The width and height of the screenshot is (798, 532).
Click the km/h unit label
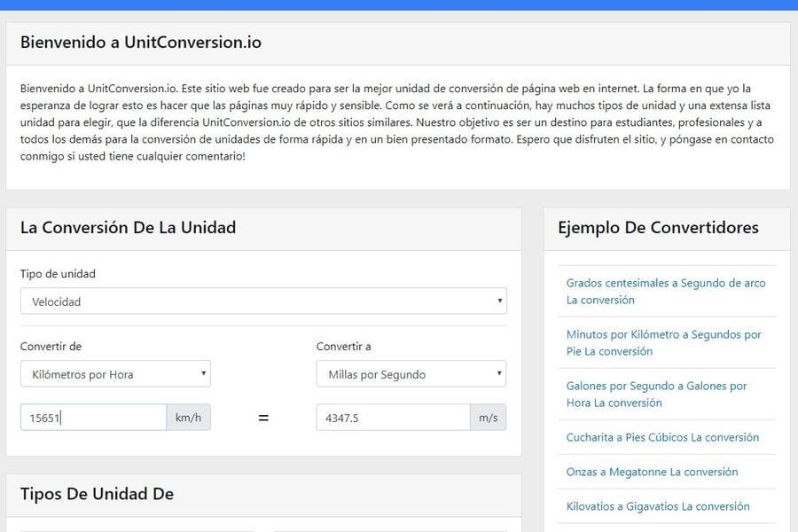(188, 418)
